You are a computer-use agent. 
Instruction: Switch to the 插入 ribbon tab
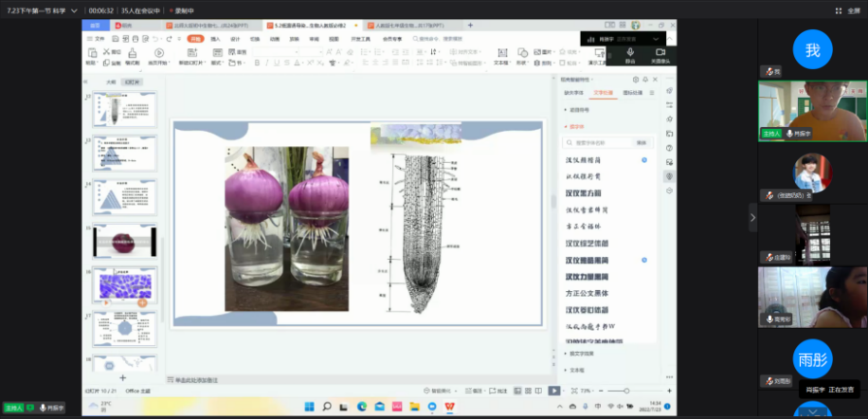click(x=215, y=39)
